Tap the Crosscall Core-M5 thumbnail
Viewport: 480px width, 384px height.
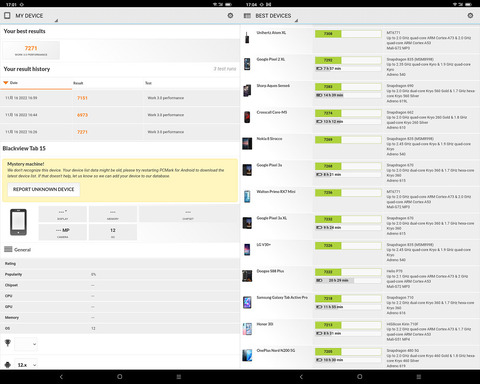click(247, 117)
